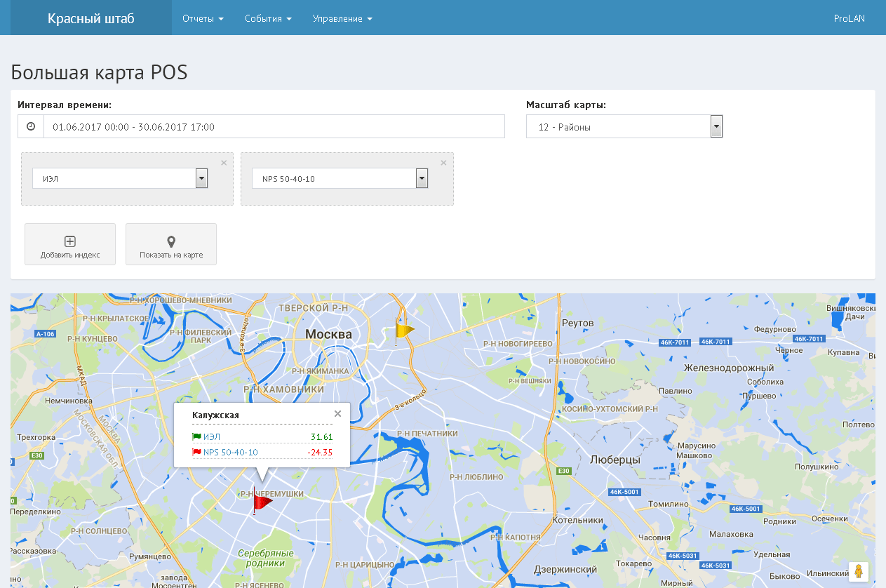
Task: Expand the ИЭЛ index selector dropdown
Action: (x=201, y=178)
